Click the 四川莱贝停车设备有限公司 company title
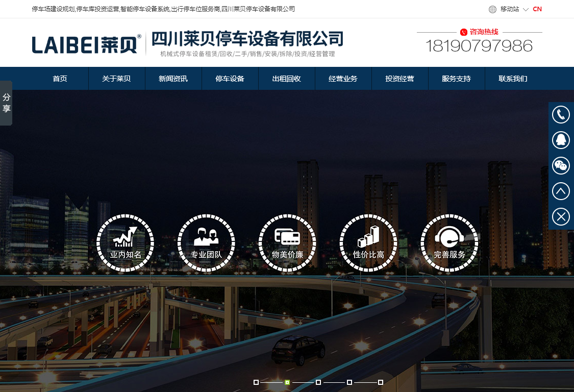The image size is (574, 392). (x=247, y=39)
